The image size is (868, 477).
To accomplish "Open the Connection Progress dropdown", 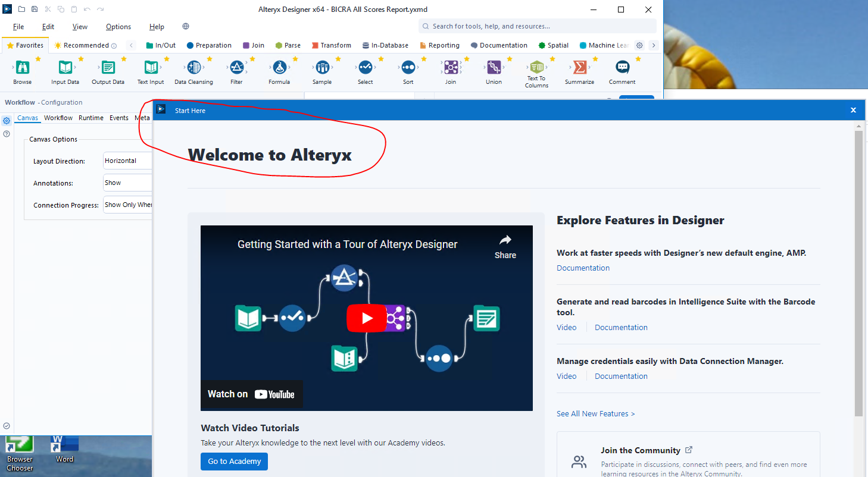I will tap(127, 205).
